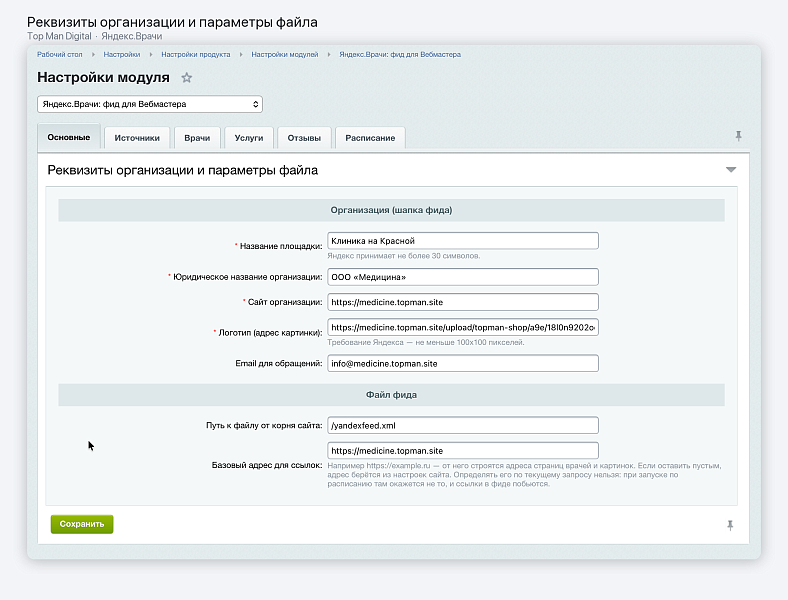
Task: Open Настройки breadcrumb link
Action: point(122,54)
